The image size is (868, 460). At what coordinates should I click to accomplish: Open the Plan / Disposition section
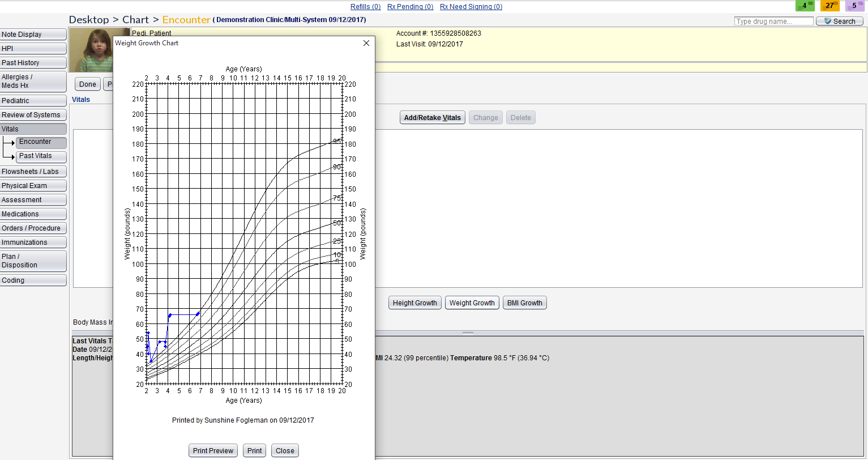[x=33, y=261]
